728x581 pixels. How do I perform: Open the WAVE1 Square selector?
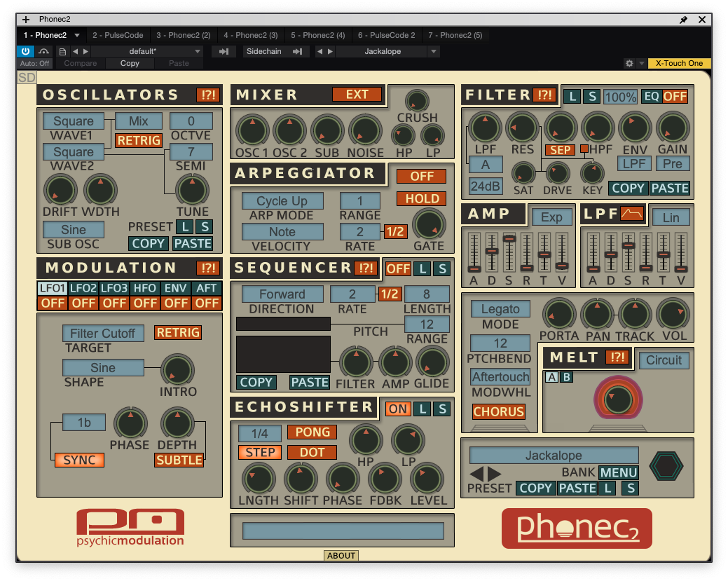(74, 121)
